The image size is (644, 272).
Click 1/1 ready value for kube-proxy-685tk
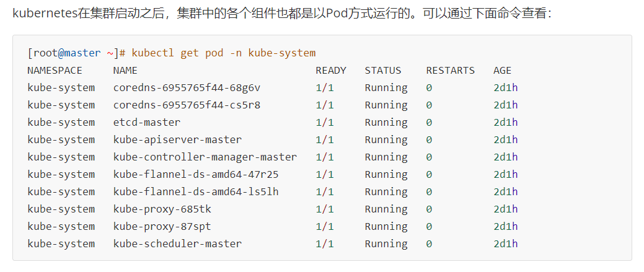324,209
